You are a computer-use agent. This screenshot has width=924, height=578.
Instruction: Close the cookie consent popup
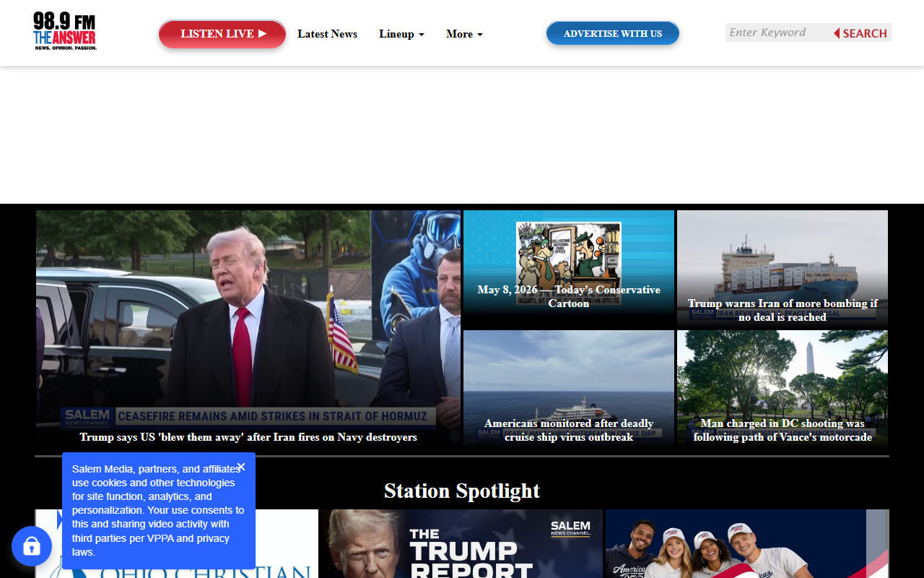click(241, 467)
